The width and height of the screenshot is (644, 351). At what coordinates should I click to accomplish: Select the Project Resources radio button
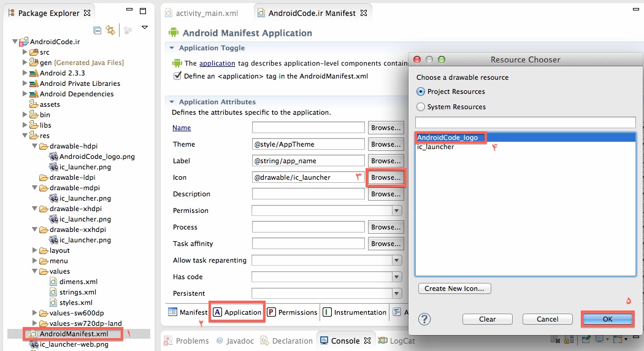421,91
